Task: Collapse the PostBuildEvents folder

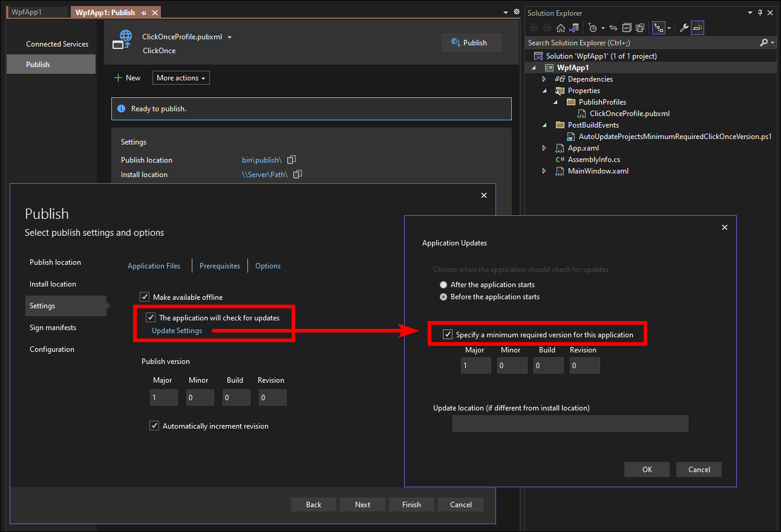Action: (x=544, y=125)
